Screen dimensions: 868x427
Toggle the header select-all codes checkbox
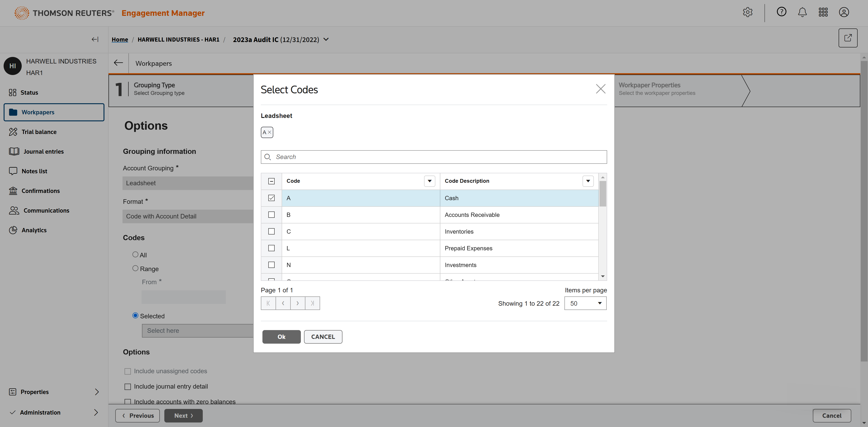coord(271,181)
